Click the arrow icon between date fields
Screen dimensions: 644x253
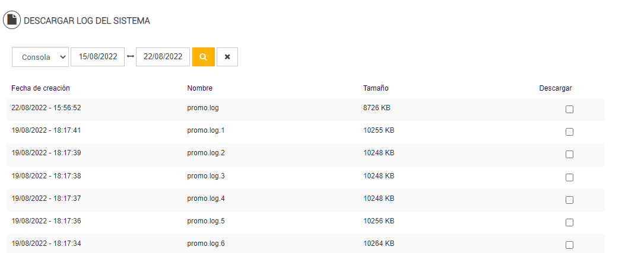click(131, 57)
